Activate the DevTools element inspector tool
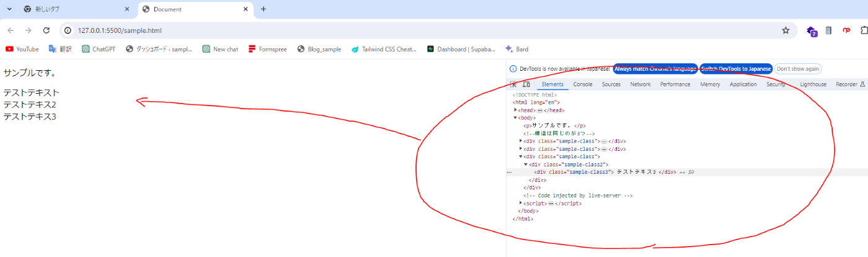This screenshot has height=257, width=868. coord(513,84)
